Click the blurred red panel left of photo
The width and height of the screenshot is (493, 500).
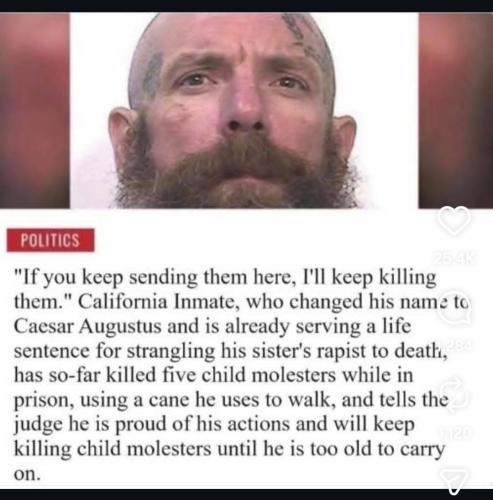(35, 110)
